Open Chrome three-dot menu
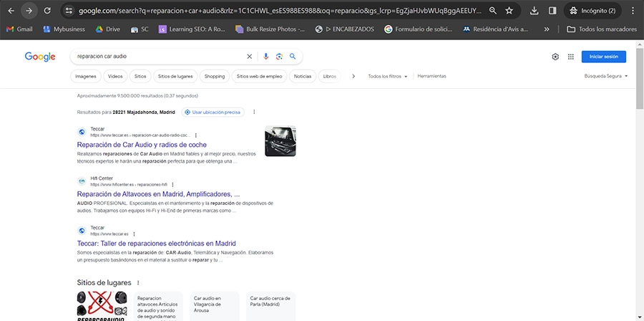This screenshot has width=644, height=321. tap(633, 11)
